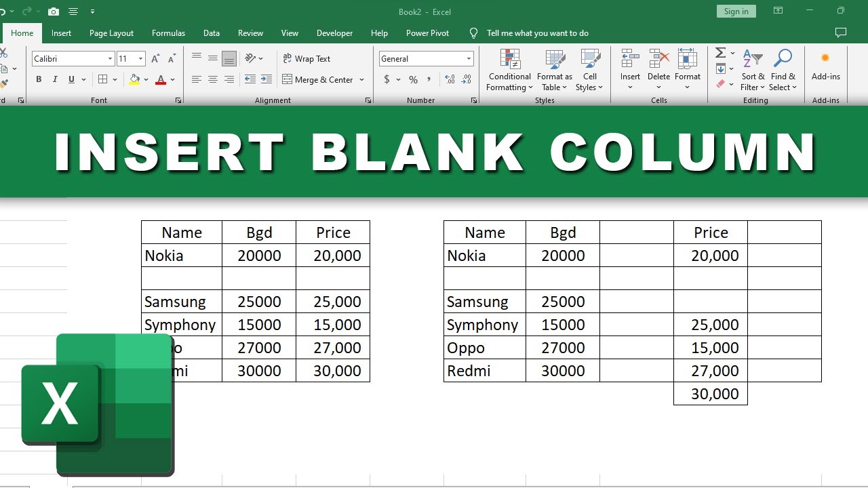Open Sort & Filter
This screenshot has height=488, width=868.
(753, 70)
